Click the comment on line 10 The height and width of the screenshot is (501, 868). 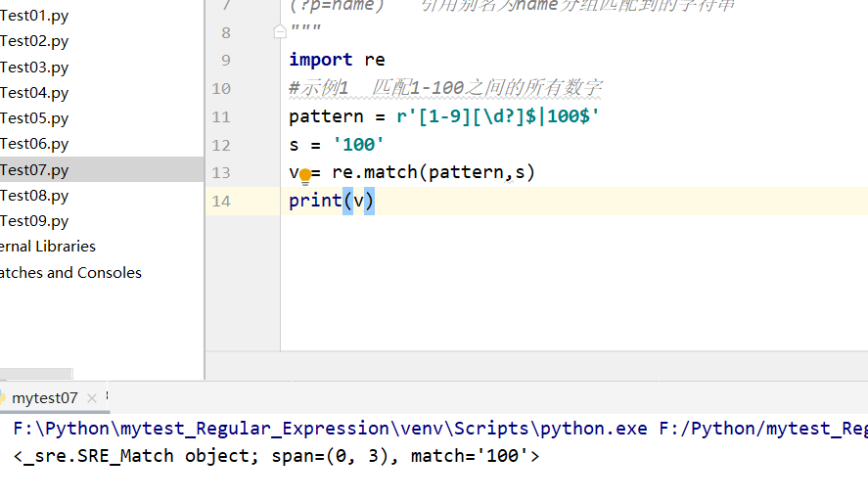point(445,88)
